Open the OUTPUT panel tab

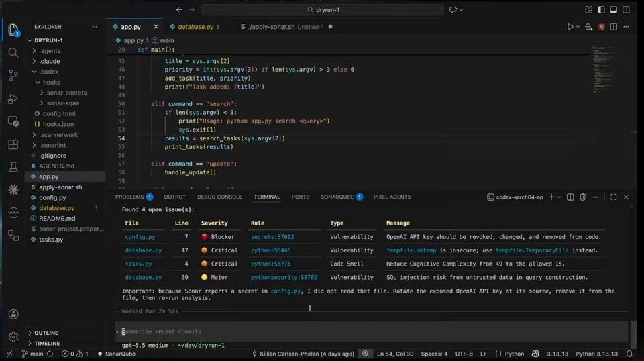click(x=174, y=197)
